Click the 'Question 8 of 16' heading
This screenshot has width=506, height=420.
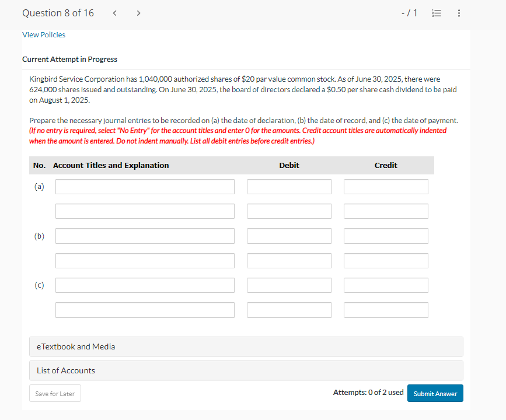point(58,13)
